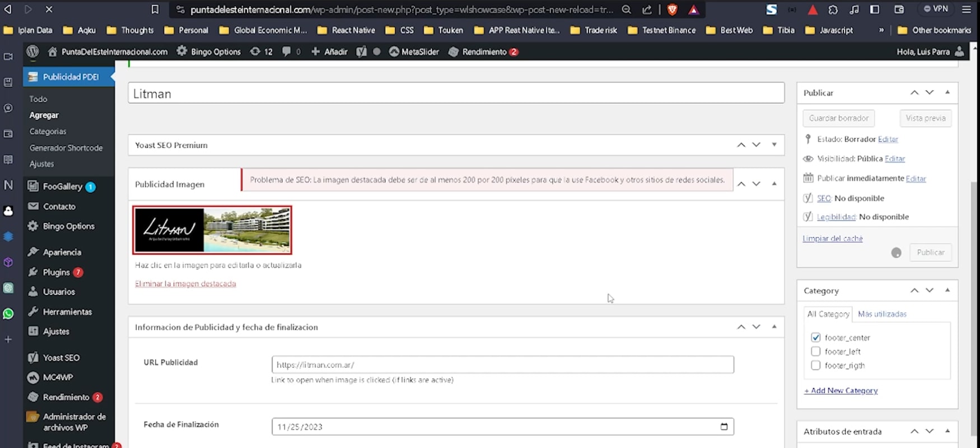The image size is (980, 448).
Task: Open the Añadir new content menu
Action: 329,52
